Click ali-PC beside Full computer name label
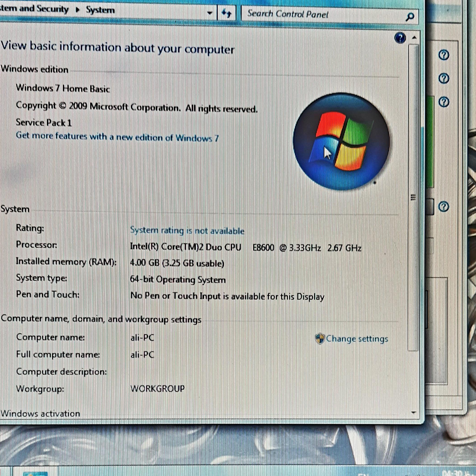The height and width of the screenshot is (476, 476). 142,355
